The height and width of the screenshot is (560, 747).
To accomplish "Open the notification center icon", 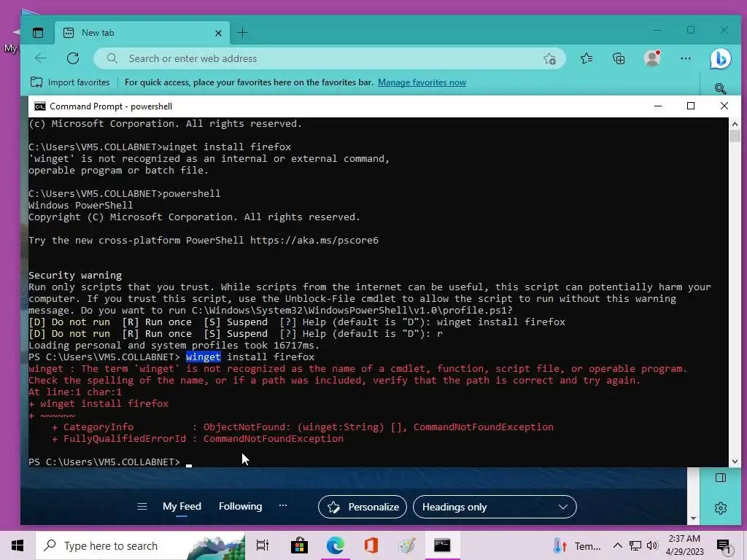I will [x=724, y=546].
